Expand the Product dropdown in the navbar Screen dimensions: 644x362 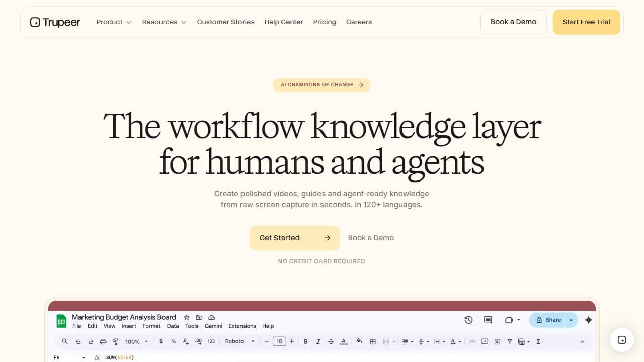[x=114, y=22]
